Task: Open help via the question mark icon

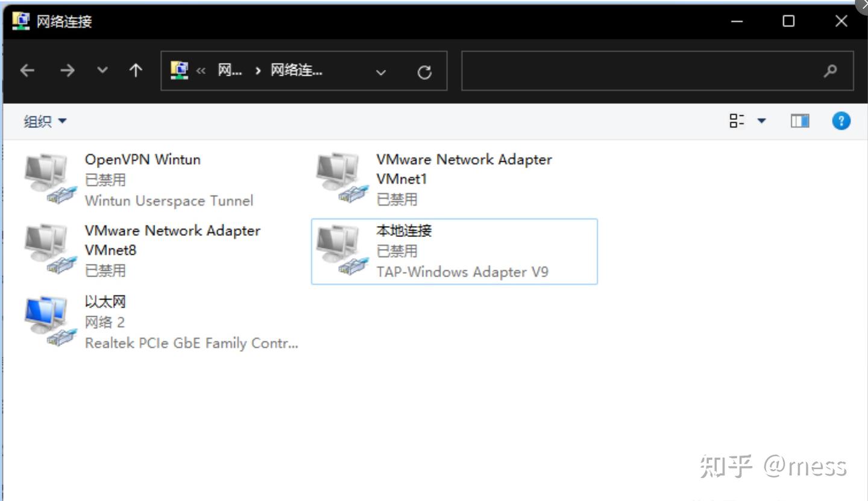Action: [x=841, y=121]
